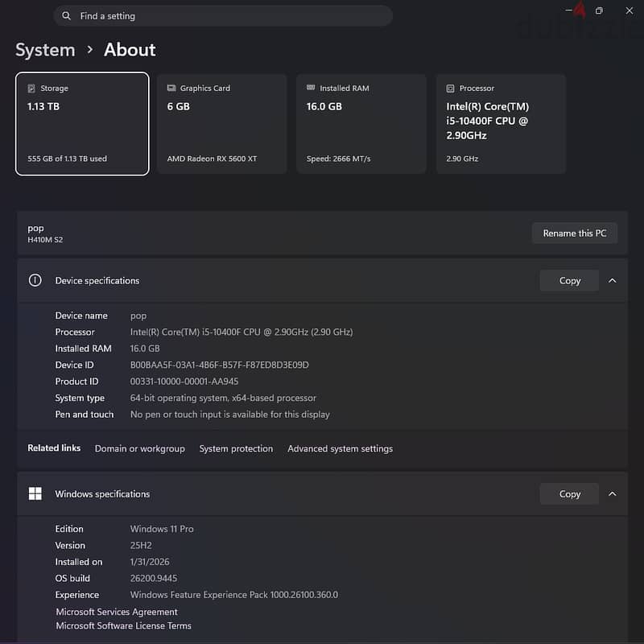Go back to System breadcrumb
This screenshot has width=644, height=644.
click(45, 50)
